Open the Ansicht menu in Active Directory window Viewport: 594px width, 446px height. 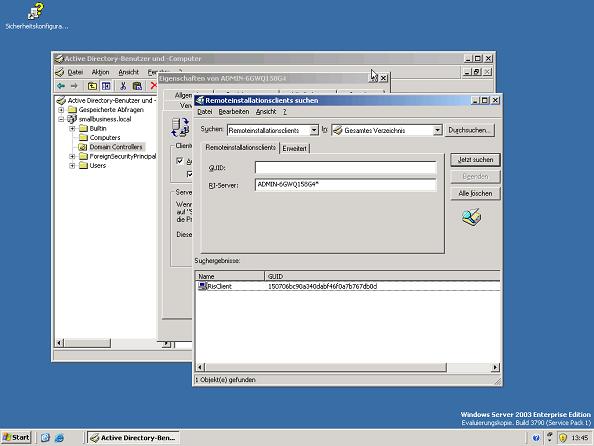pyautogui.click(x=128, y=72)
